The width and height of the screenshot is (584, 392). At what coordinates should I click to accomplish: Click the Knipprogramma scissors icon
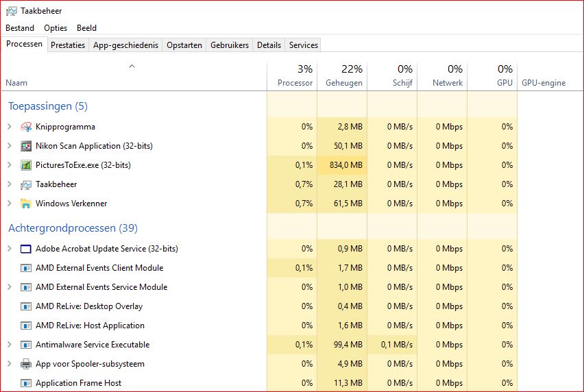click(x=25, y=127)
